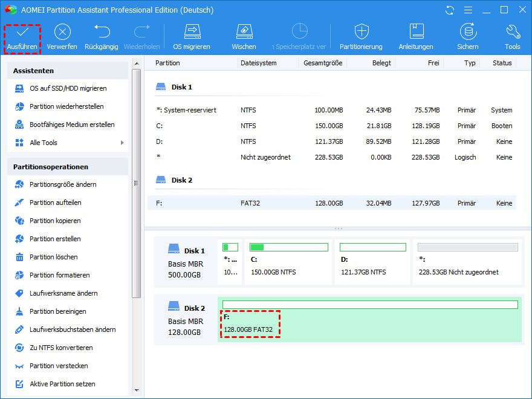Image resolution: width=532 pixels, height=399 pixels.
Task: Sort by the Gesamtgröße column header
Action: click(x=323, y=63)
